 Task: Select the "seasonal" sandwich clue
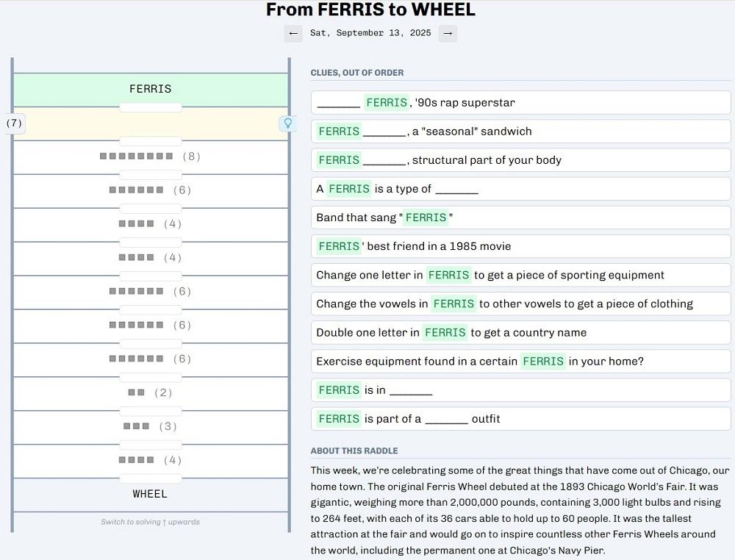(520, 132)
